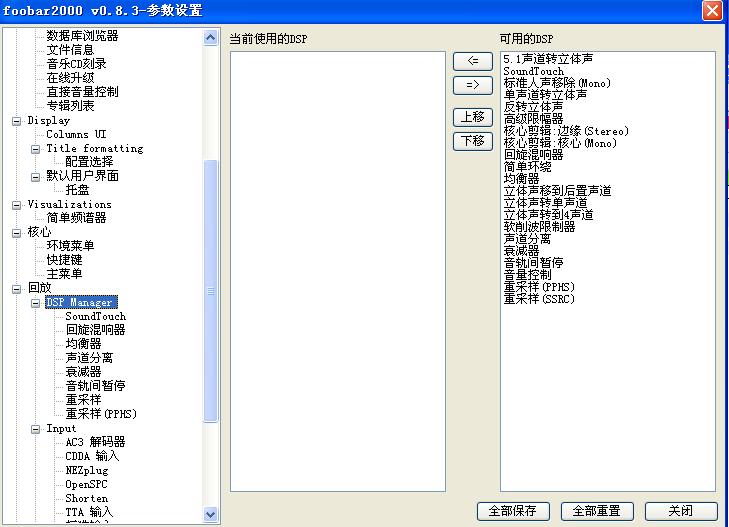The image size is (729, 527).
Task: Select AC3 解码器 in the tree
Action: coord(95,442)
